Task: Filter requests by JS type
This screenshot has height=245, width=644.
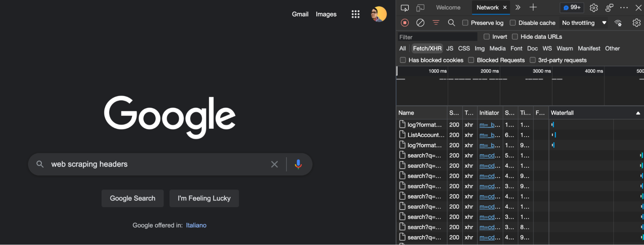Action: click(450, 49)
